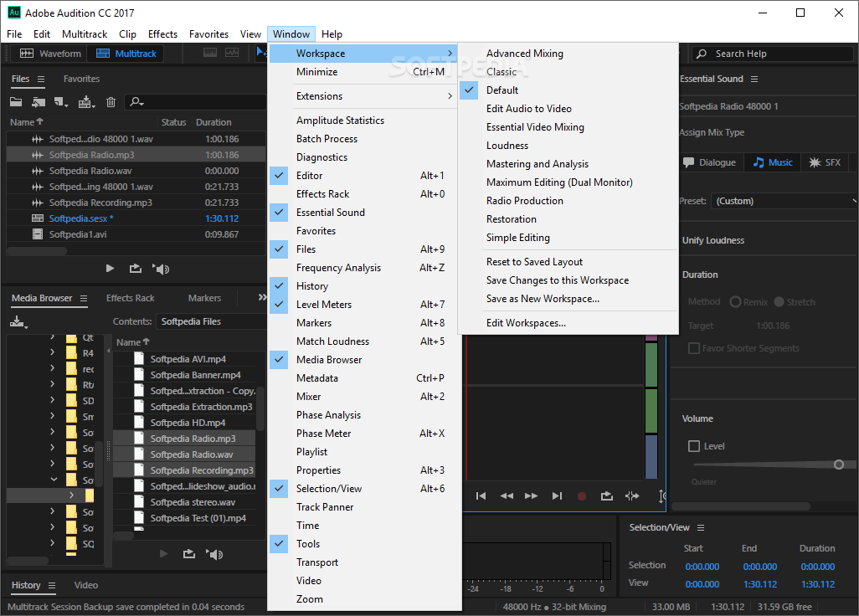This screenshot has height=616, width=859.
Task: Click Save as New Workspace
Action: [x=568, y=299]
